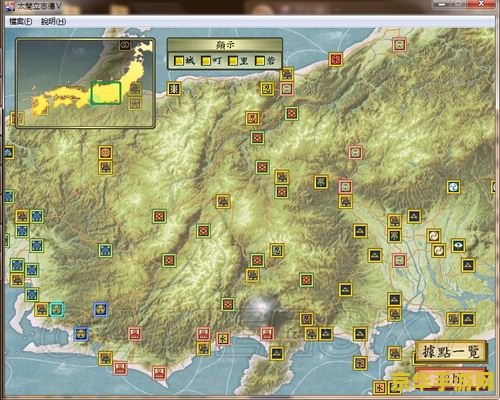Select the light-blue swirl crest icon
Image resolution: width=500 pixels, height=400 pixels.
tap(453, 187)
